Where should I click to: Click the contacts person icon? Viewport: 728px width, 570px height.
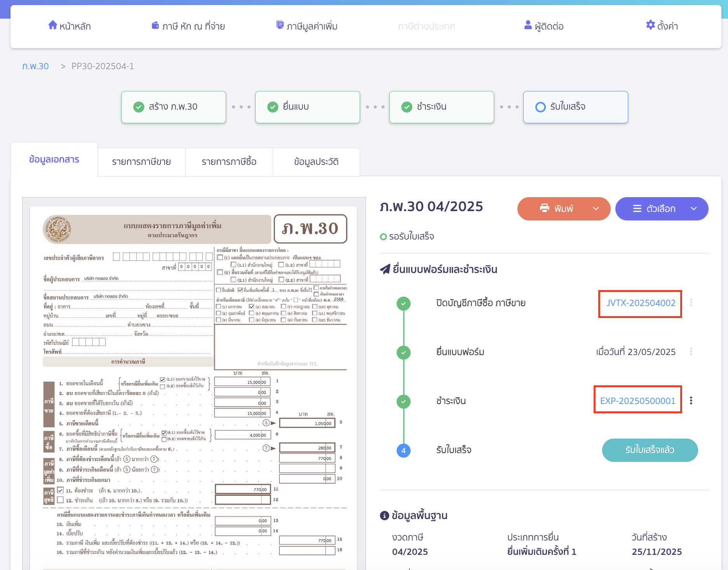(528, 25)
